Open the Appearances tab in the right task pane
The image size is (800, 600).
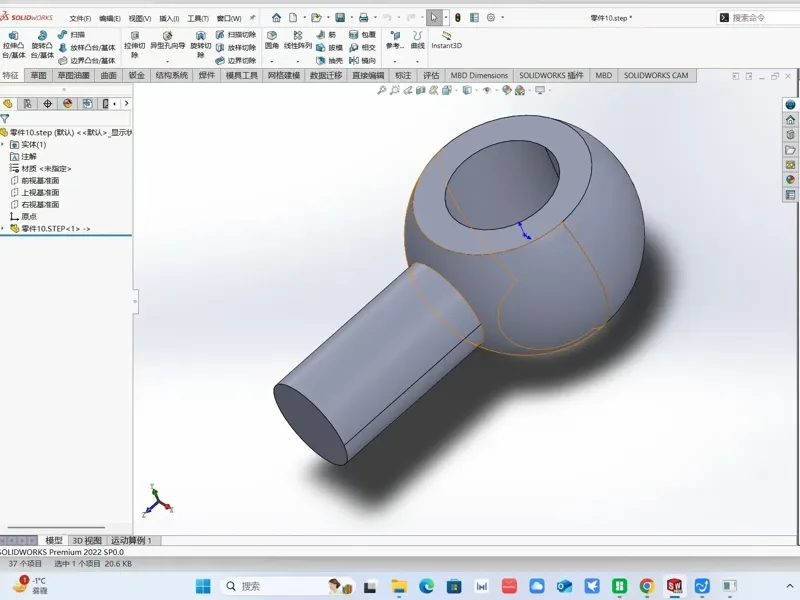coord(790,180)
